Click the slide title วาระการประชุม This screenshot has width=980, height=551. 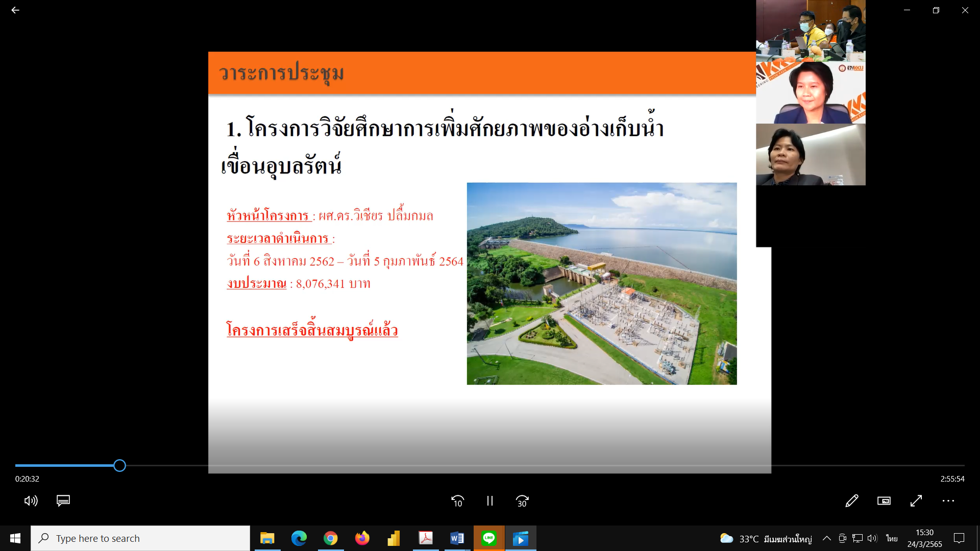click(282, 73)
